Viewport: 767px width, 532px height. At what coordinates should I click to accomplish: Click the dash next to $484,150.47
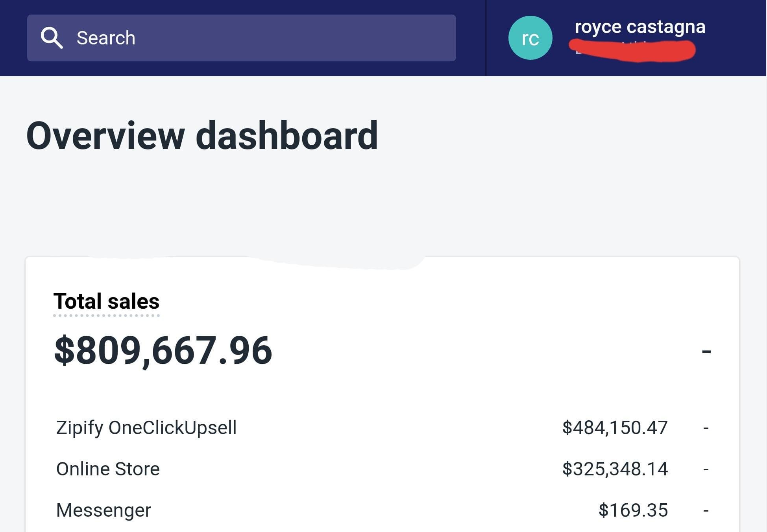[x=706, y=428]
